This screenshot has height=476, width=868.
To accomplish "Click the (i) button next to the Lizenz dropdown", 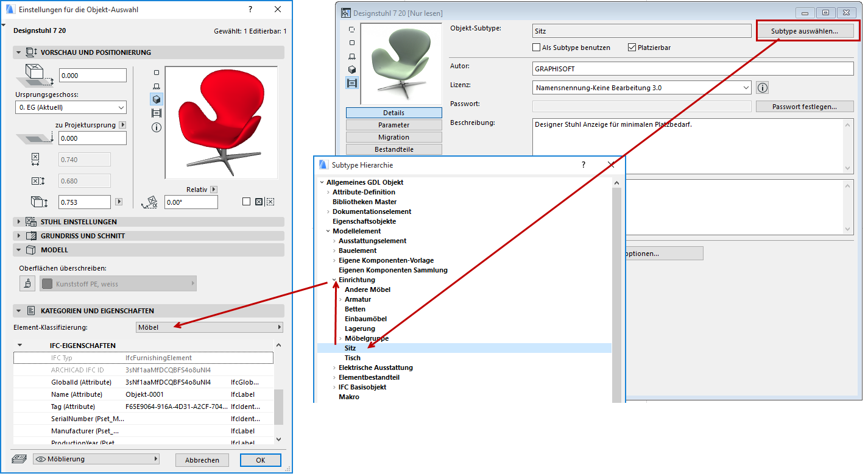I will click(762, 87).
